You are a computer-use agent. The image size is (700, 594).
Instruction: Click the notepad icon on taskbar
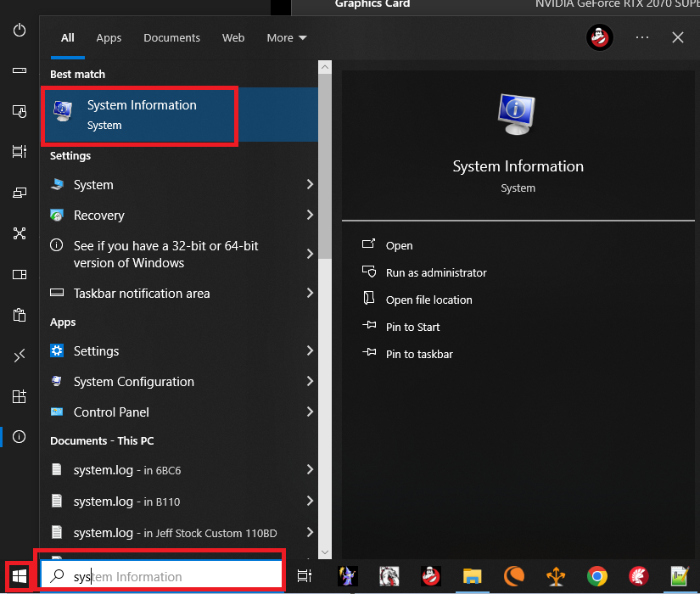click(679, 576)
